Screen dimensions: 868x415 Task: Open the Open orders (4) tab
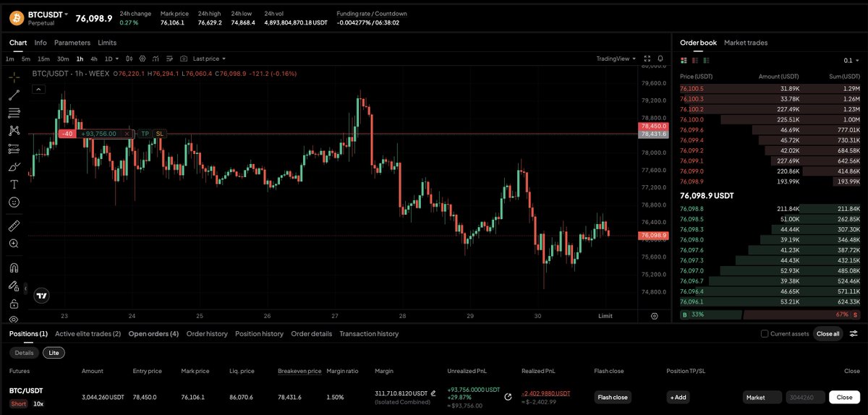[153, 334]
